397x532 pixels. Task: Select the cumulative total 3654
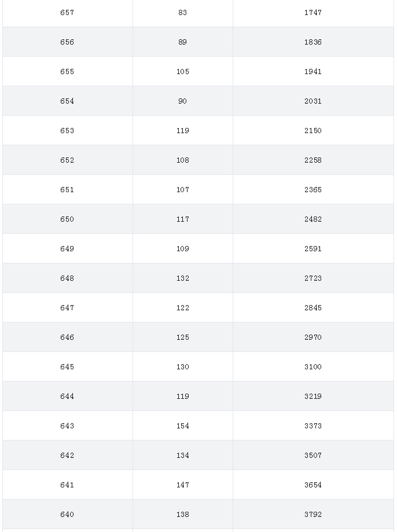coord(313,485)
